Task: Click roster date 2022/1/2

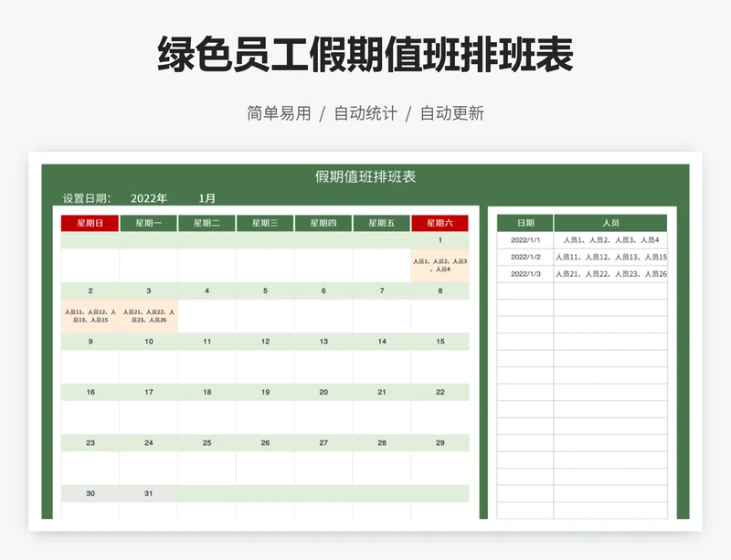Action: (525, 257)
